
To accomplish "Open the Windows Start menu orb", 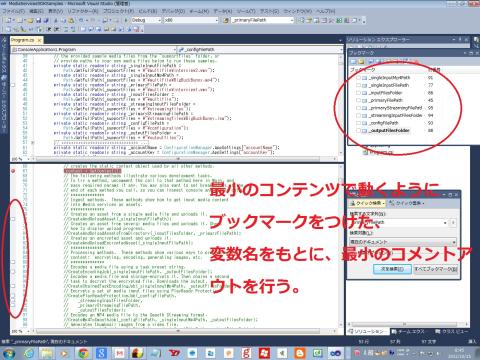I will click(9, 353).
